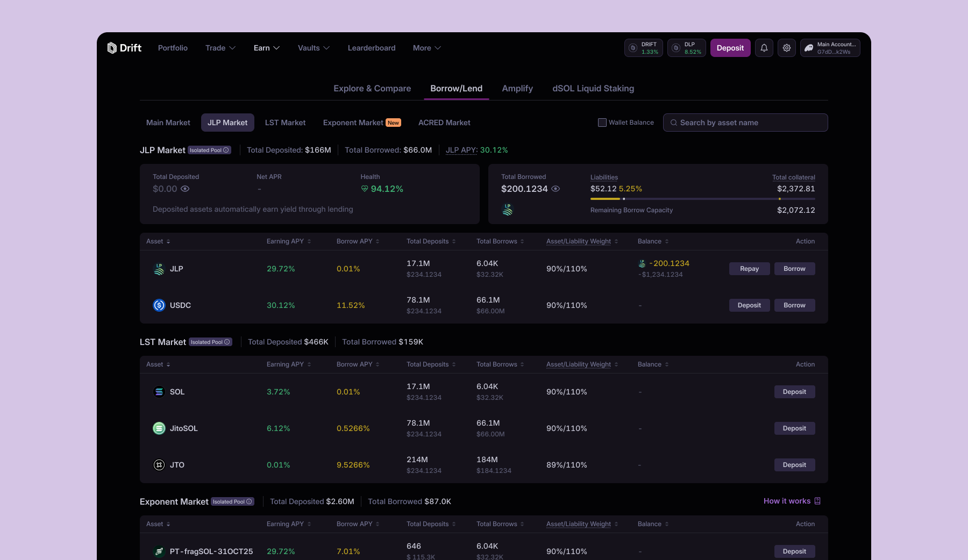The image size is (968, 560).
Task: Enable the Wallet Balance checkbox
Action: pos(602,123)
